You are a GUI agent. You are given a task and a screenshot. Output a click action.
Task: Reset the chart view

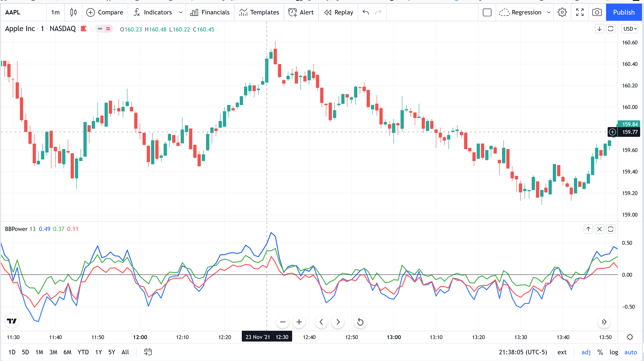(x=360, y=322)
